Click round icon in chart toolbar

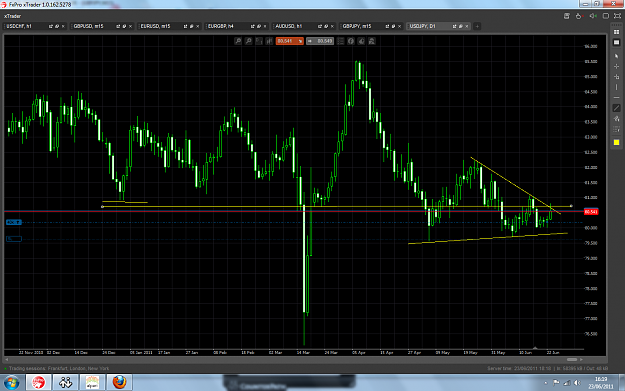[351, 41]
